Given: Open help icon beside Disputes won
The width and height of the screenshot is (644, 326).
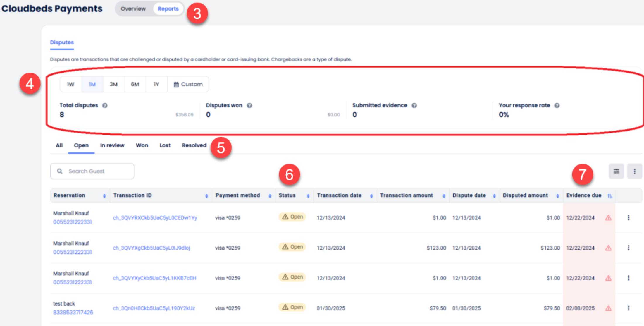Looking at the screenshot, I should coord(249,105).
